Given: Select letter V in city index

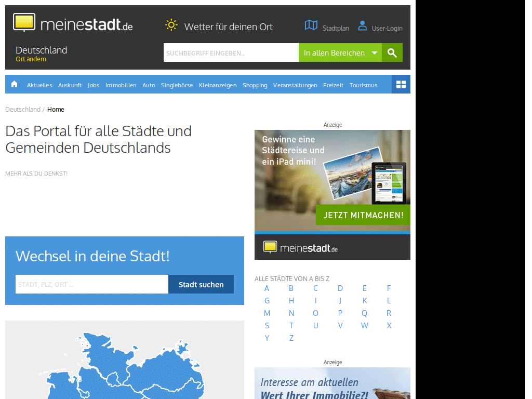Looking at the screenshot, I should tap(340, 326).
